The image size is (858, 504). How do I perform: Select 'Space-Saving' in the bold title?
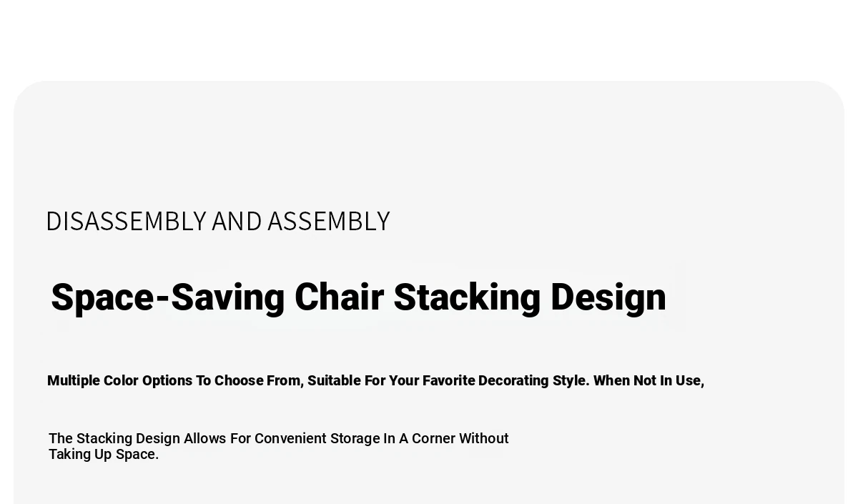coord(168,297)
